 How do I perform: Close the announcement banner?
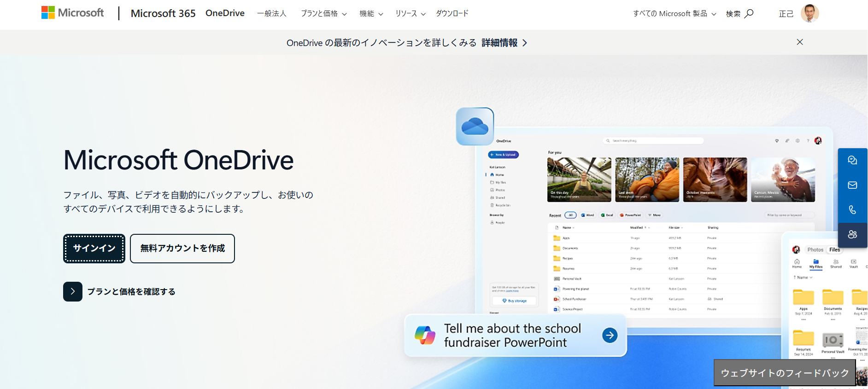(800, 42)
